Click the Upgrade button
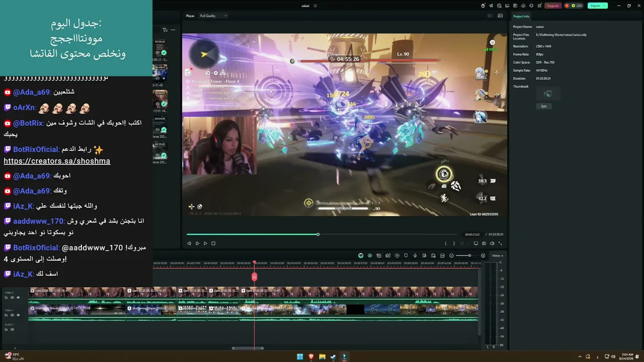 [553, 6]
